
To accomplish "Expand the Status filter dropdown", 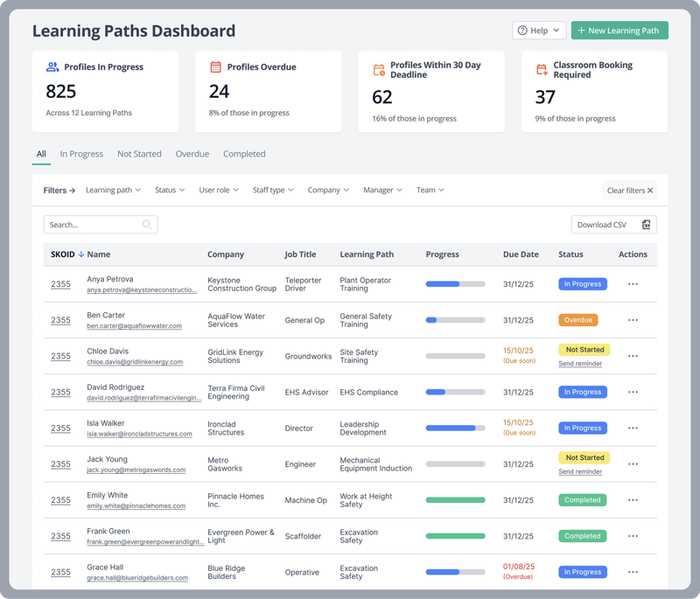I will (170, 190).
